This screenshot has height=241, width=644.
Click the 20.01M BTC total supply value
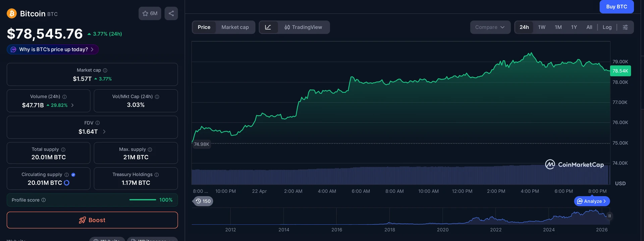click(49, 157)
